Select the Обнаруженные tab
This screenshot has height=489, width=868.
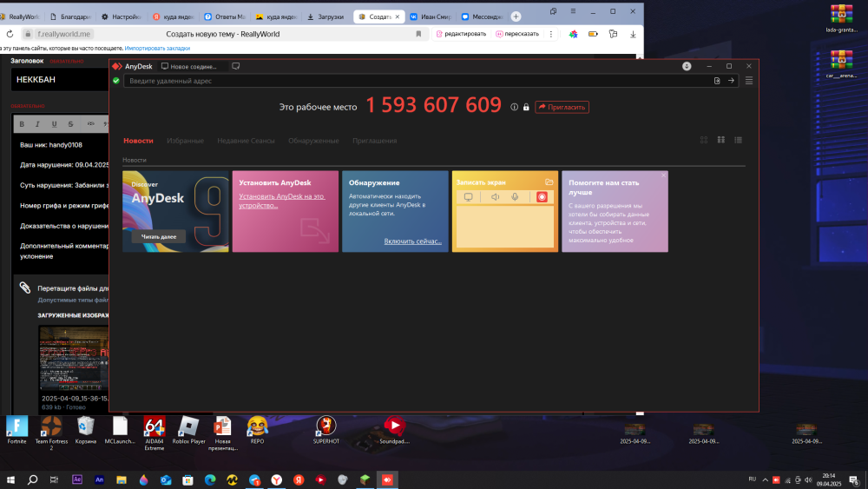[x=313, y=141]
